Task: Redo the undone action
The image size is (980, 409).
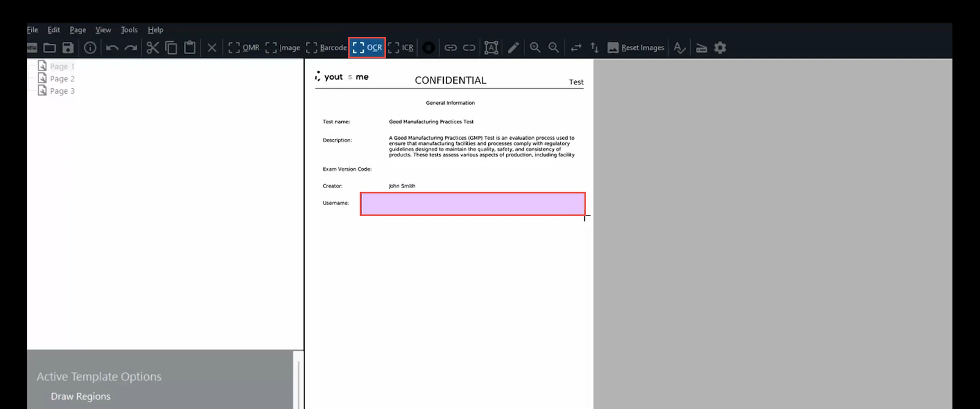Action: click(x=130, y=48)
